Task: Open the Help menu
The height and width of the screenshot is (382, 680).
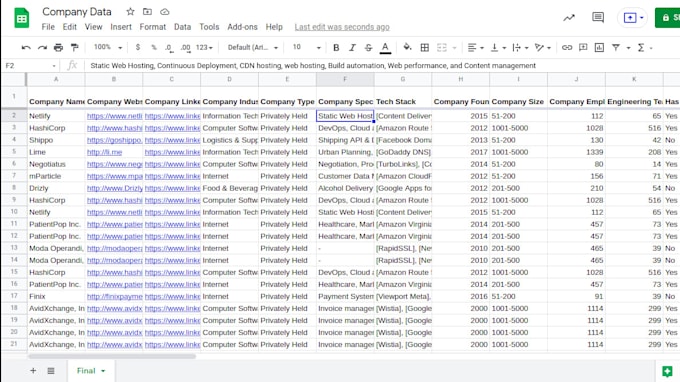Action: (x=274, y=27)
